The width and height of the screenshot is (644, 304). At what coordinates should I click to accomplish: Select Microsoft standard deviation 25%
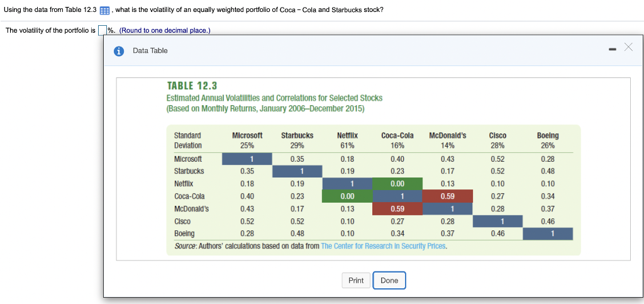coord(247,145)
